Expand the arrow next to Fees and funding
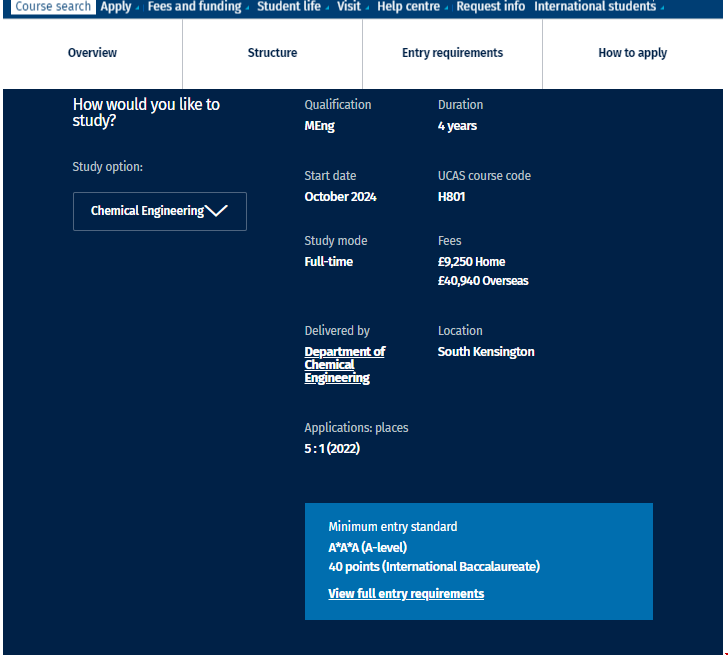728x655 pixels. (247, 9)
